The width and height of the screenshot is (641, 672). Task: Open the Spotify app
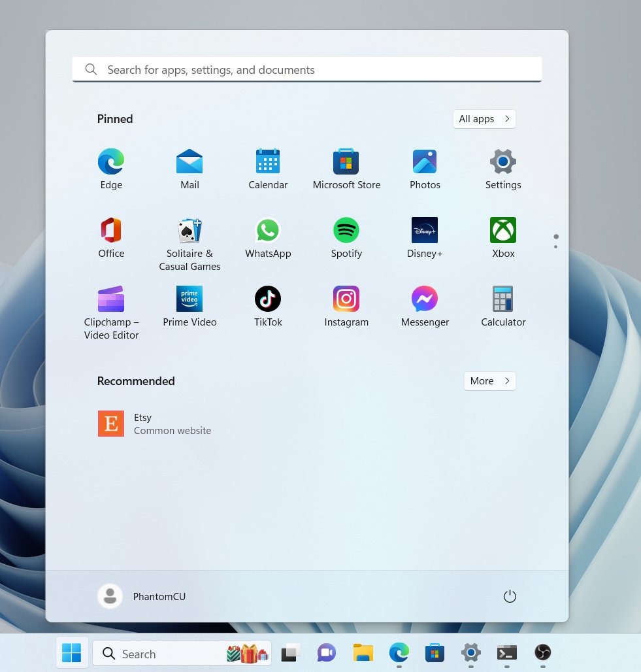346,237
